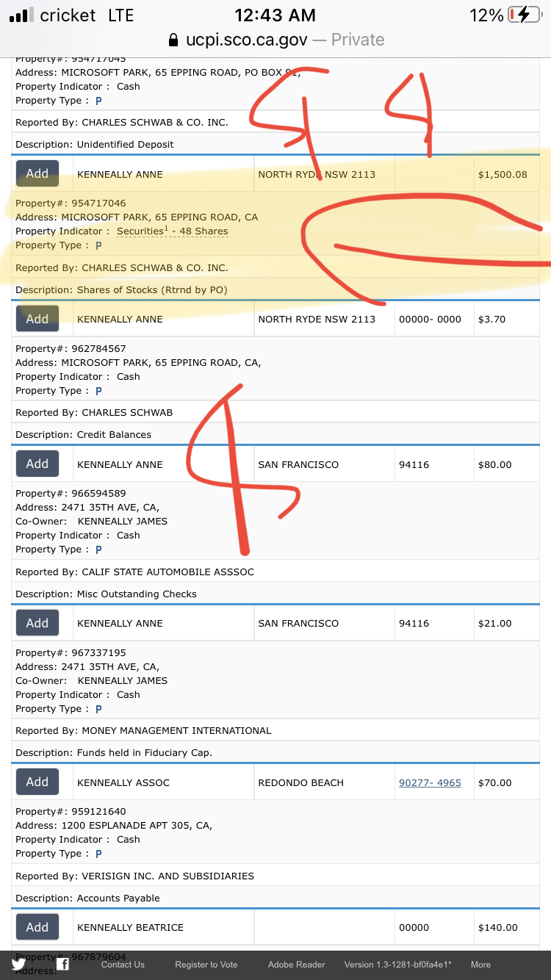Click Address: 1200 ESPLANADE APT 305 text
Viewport: 551px width, 980px height.
click(114, 826)
